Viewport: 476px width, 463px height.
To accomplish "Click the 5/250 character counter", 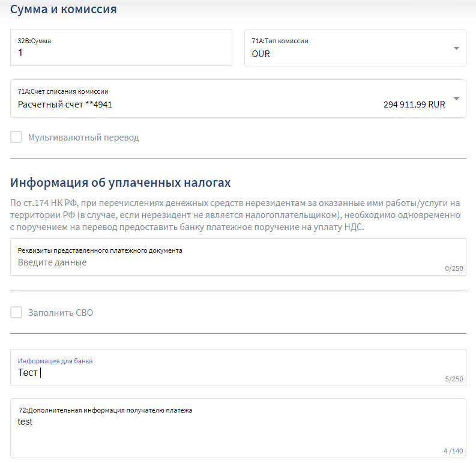I will [454, 379].
